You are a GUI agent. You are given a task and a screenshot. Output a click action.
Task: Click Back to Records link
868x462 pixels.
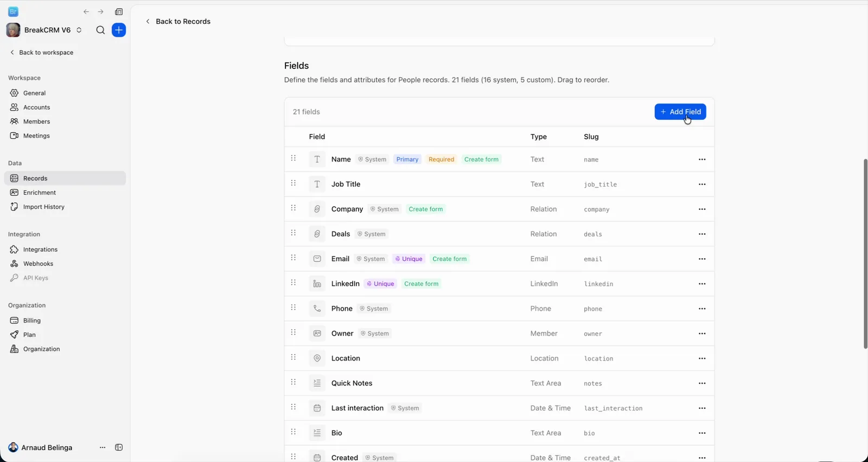(178, 21)
